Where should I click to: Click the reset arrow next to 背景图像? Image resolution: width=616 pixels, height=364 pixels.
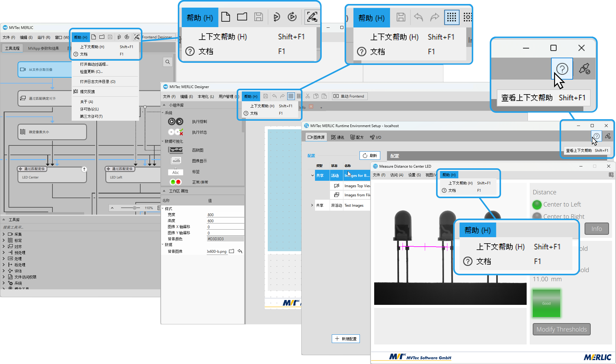240,251
